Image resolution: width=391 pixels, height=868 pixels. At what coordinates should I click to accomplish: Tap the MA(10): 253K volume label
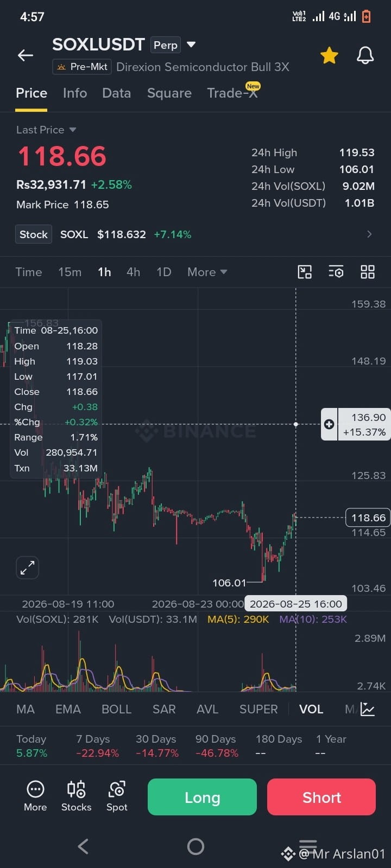coord(313,619)
